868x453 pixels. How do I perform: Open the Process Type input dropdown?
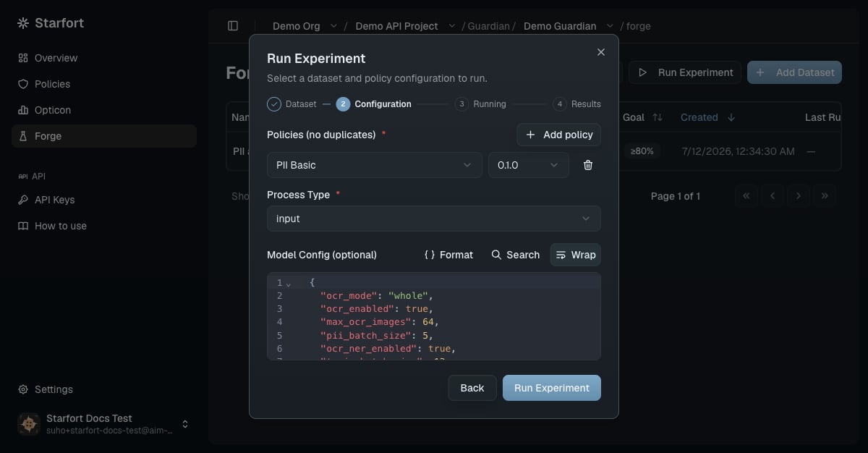pos(434,219)
